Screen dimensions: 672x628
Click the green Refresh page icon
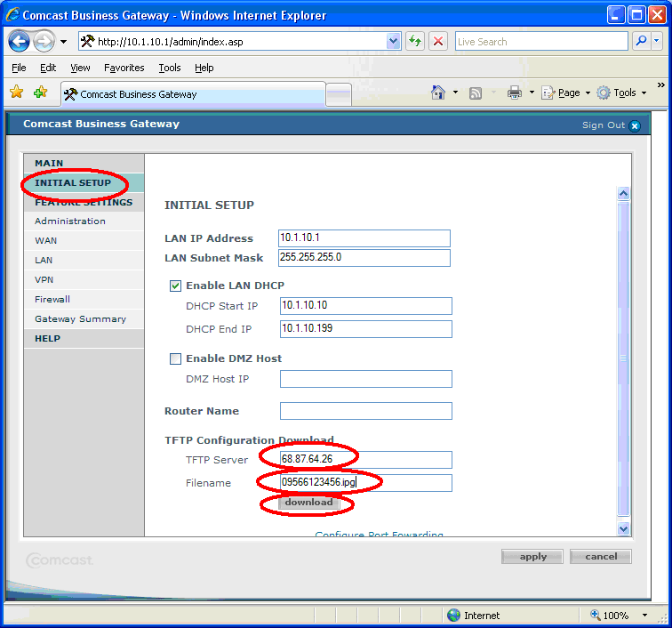(415, 42)
